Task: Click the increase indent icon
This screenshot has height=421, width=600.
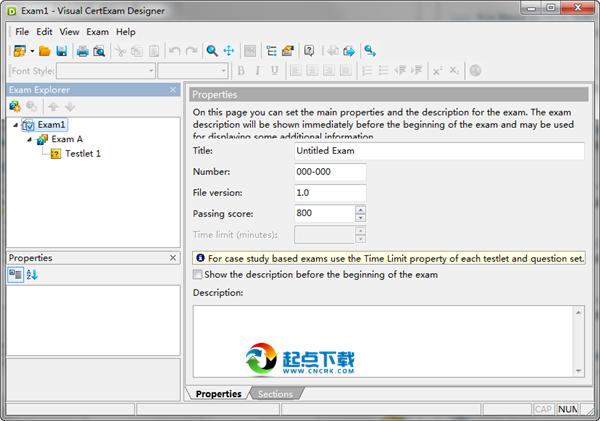Action: (417, 70)
